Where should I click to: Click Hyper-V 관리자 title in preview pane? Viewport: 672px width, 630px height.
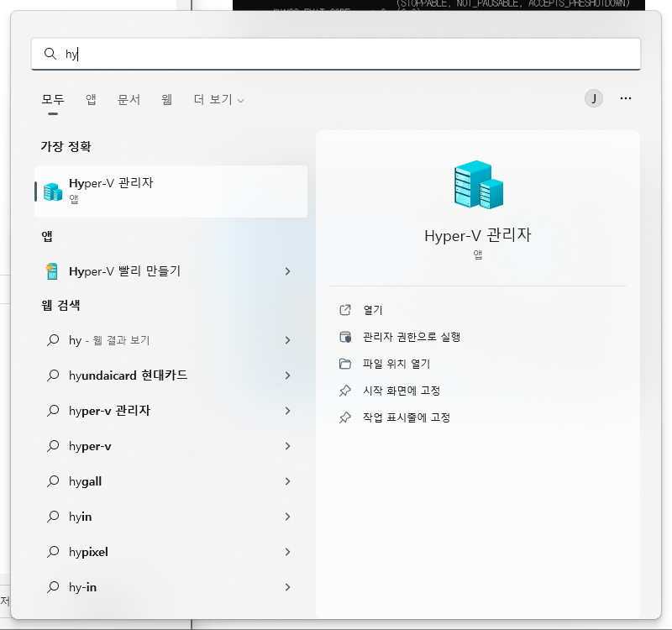tap(478, 235)
